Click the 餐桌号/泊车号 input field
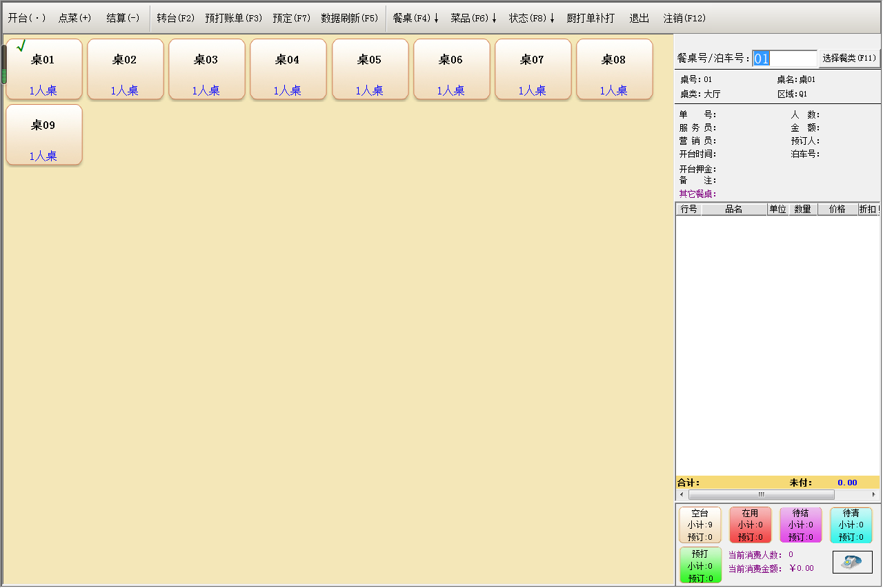The height and width of the screenshot is (588, 883). coord(784,59)
